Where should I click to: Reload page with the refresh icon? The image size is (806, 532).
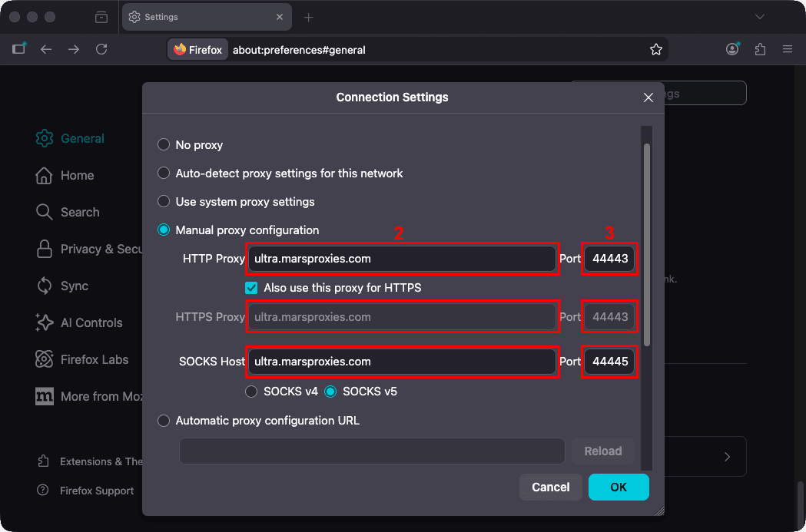pyautogui.click(x=101, y=49)
